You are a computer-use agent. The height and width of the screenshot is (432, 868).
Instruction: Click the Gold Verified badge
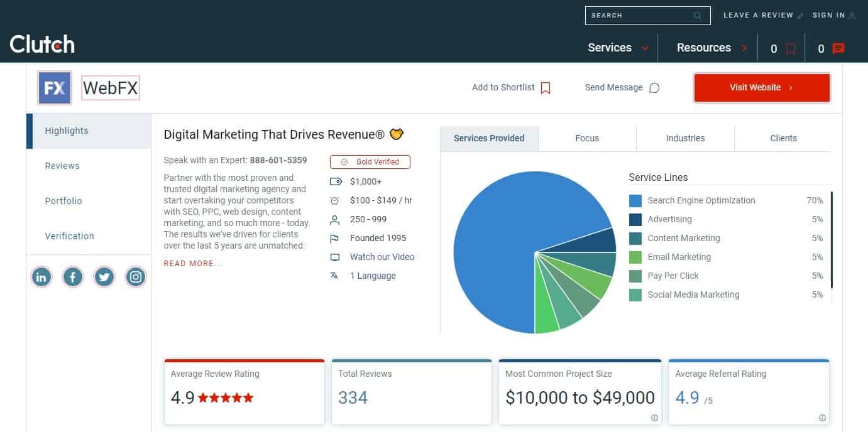tap(370, 162)
